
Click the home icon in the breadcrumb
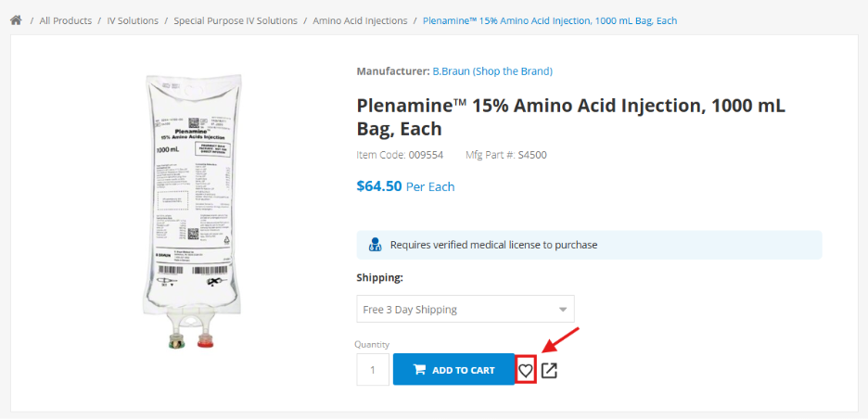pyautogui.click(x=16, y=20)
